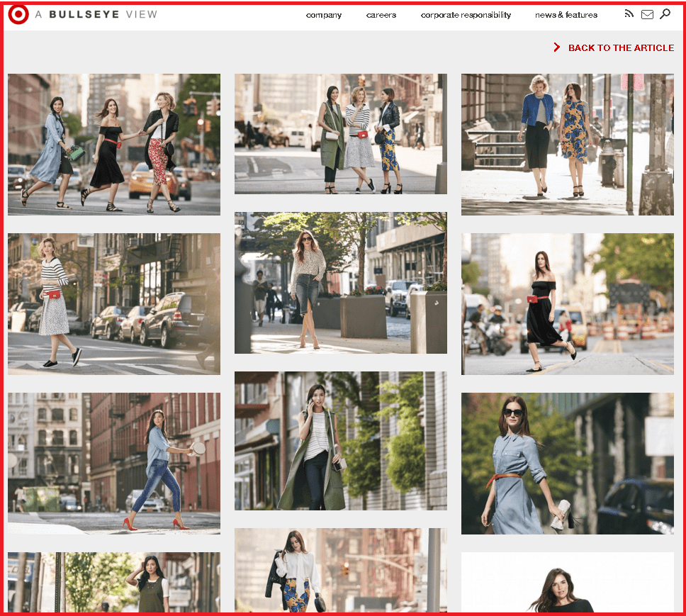The height and width of the screenshot is (616, 686).
Task: Open news & features menu
Action: (x=566, y=15)
